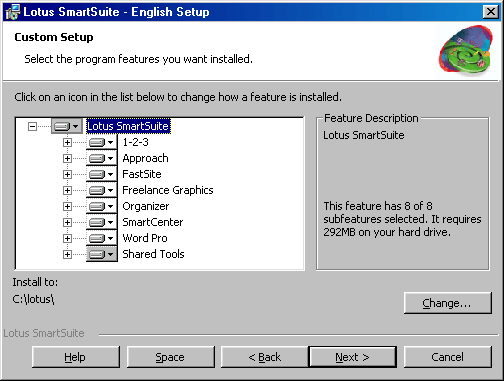Open install-state dropdown icon for Lotus SmartSuite root
The image size is (504, 381).
click(67, 126)
